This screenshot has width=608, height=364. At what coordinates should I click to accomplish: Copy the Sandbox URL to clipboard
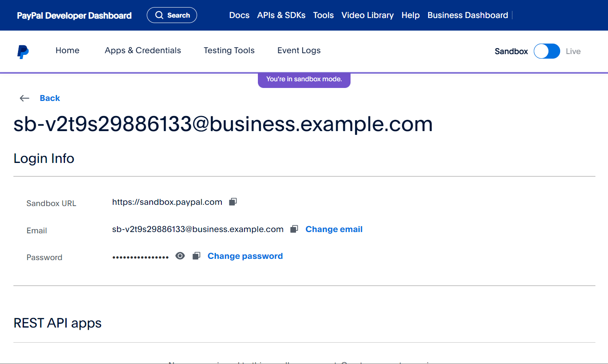[233, 202]
